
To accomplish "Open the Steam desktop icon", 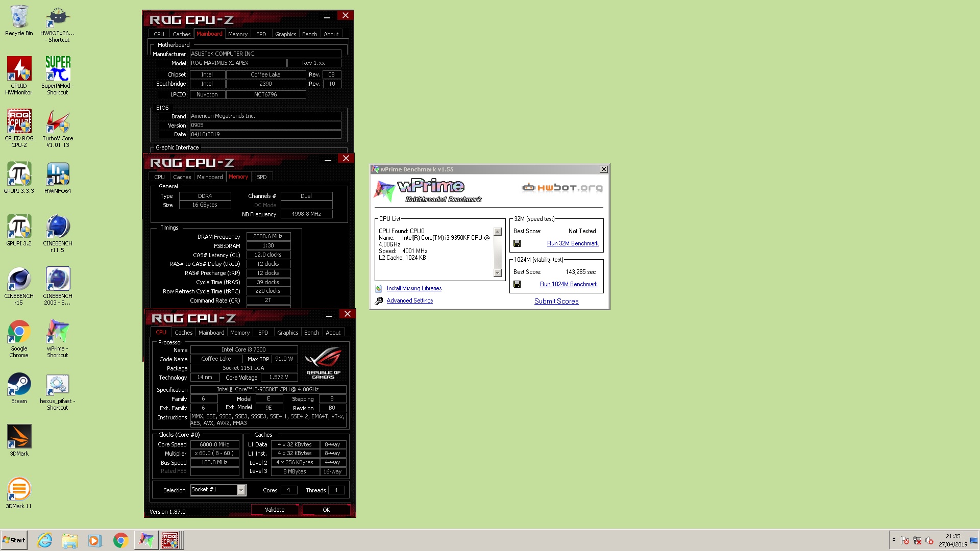I will [19, 388].
